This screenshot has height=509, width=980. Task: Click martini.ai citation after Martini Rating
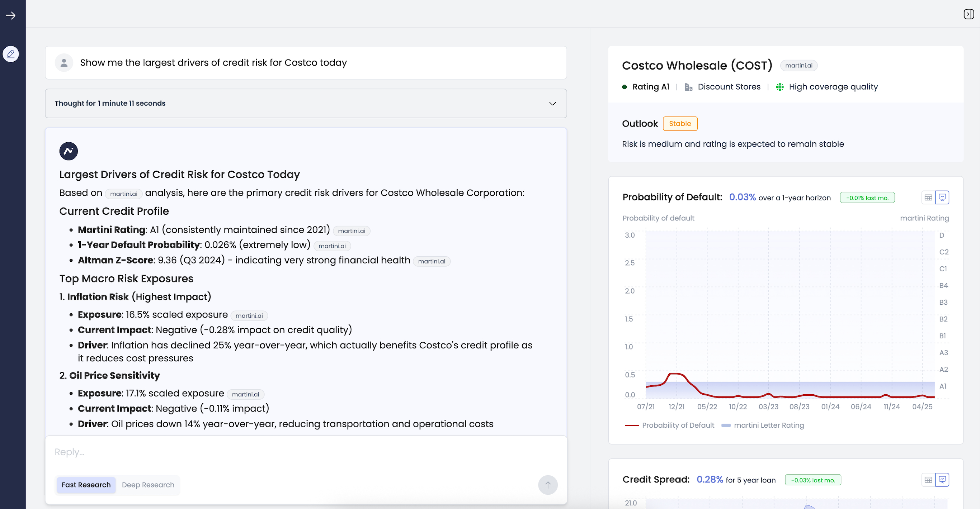[x=351, y=231]
